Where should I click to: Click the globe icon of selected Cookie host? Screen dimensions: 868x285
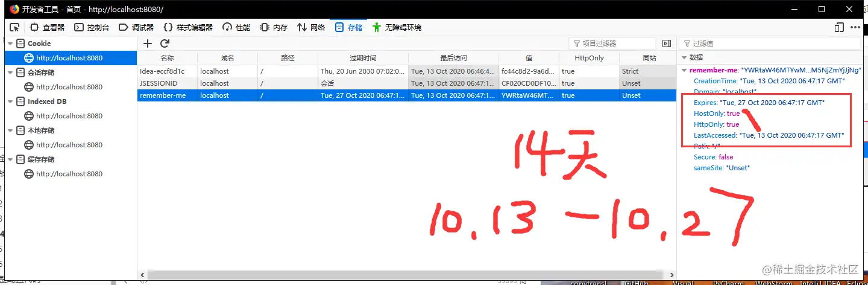pos(29,58)
